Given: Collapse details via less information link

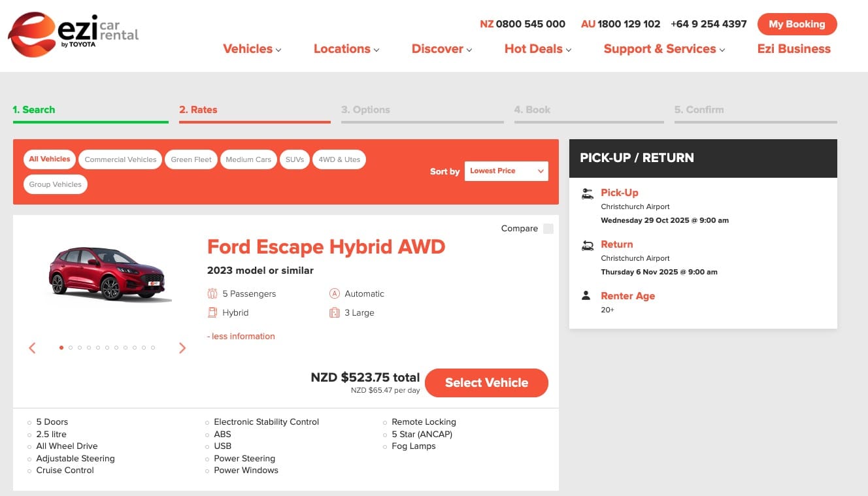Looking at the screenshot, I should (x=241, y=337).
